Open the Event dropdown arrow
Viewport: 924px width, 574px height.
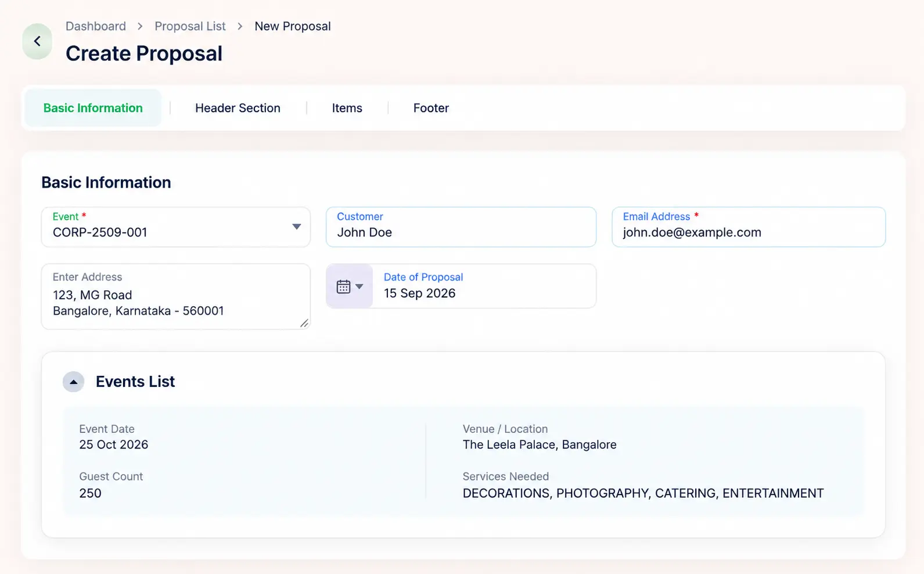296,227
